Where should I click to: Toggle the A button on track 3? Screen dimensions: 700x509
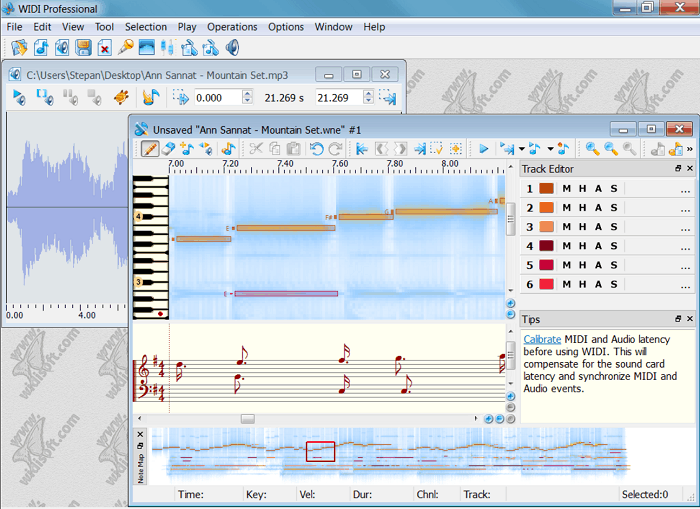[x=598, y=227]
